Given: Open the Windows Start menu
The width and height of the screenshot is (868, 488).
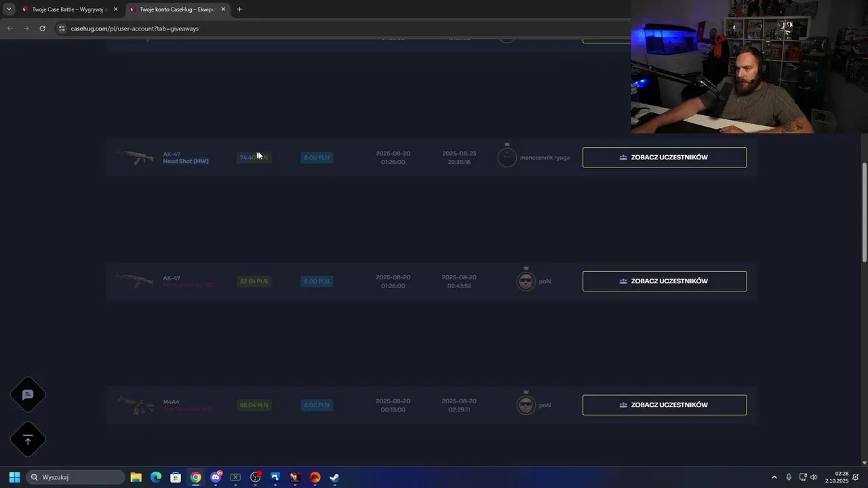Looking at the screenshot, I should pyautogui.click(x=14, y=477).
